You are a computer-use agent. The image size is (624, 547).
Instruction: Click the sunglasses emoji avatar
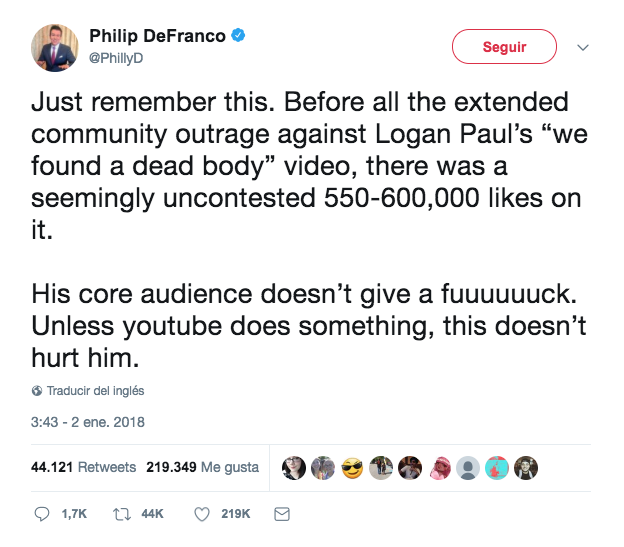click(x=351, y=468)
